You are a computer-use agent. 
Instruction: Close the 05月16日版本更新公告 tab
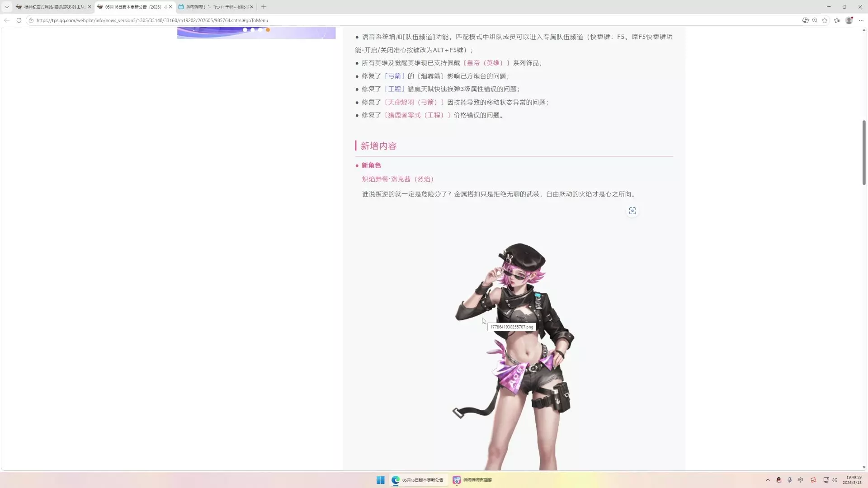tap(170, 7)
